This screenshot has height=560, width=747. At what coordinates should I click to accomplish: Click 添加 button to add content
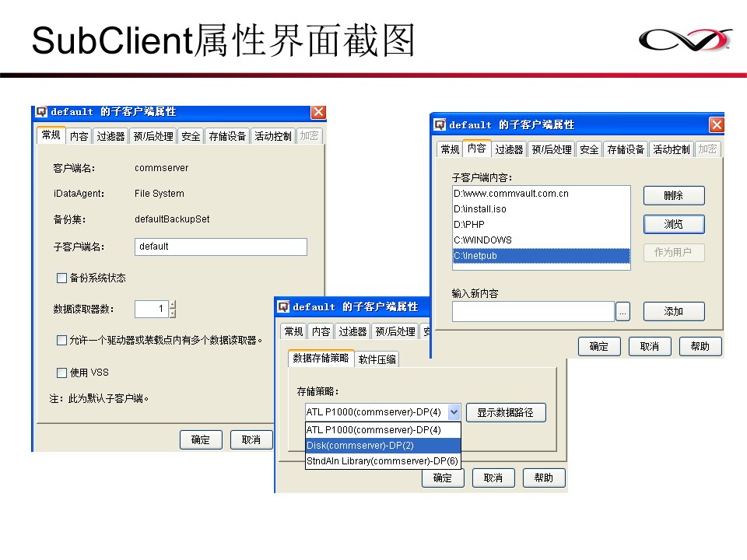click(x=674, y=311)
